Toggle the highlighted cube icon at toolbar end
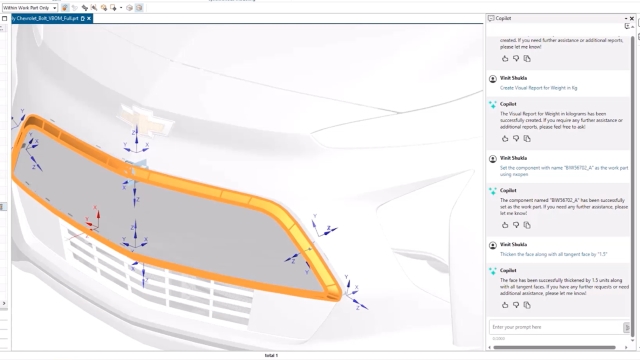The width and height of the screenshot is (640, 360). pyautogui.click(x=139, y=8)
